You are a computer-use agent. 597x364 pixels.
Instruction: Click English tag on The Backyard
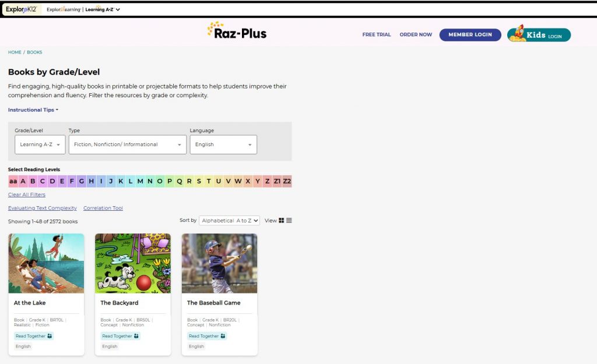click(x=110, y=347)
